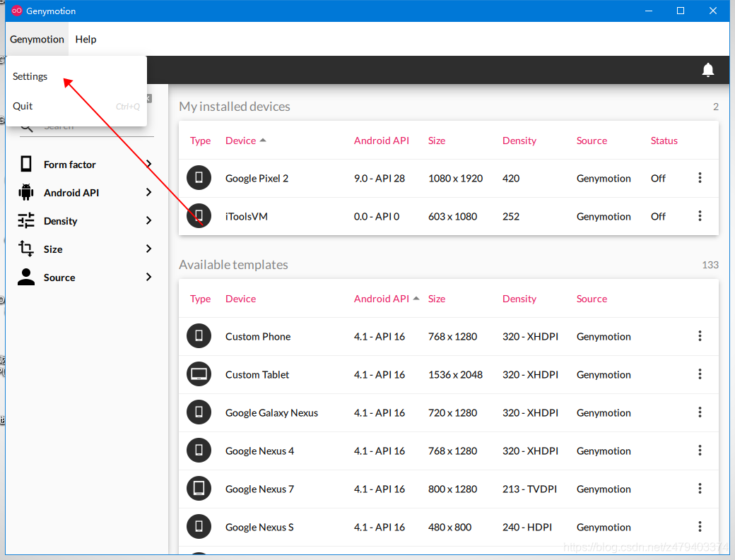The image size is (735, 560).
Task: Open Google Pixel 2 more options menu
Action: 700,178
